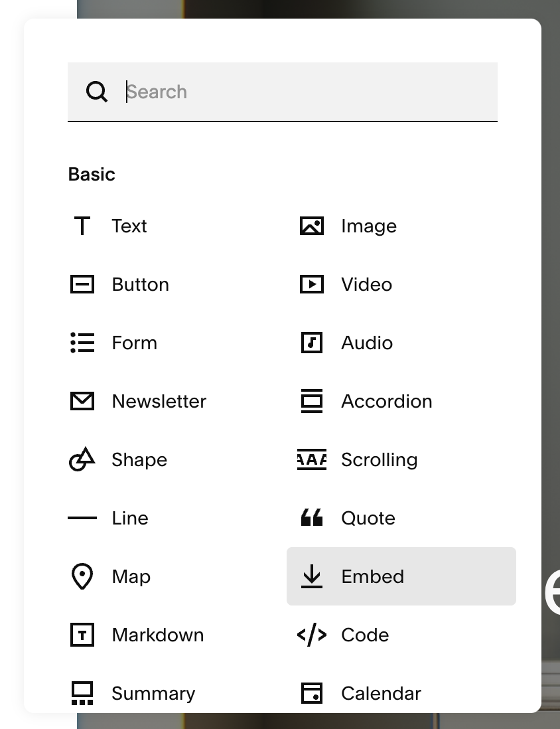
Task: Select the Form block list icon
Action: pyautogui.click(x=82, y=343)
